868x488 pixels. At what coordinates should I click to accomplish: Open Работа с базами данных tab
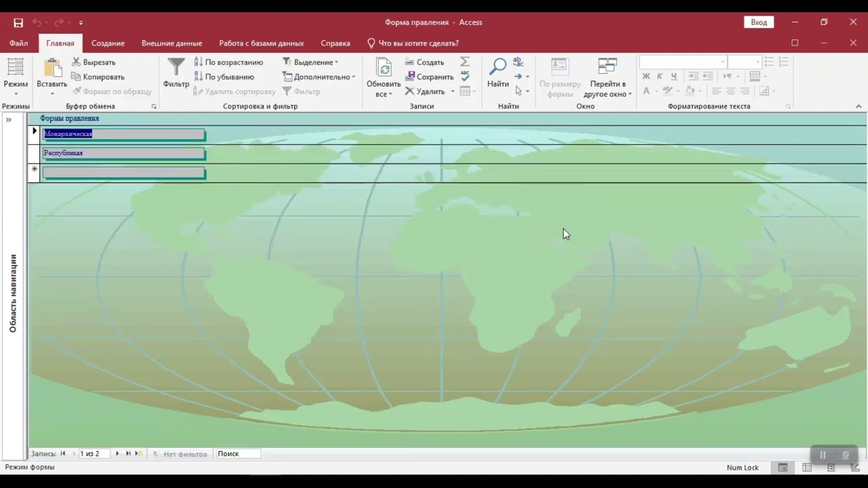(x=261, y=43)
